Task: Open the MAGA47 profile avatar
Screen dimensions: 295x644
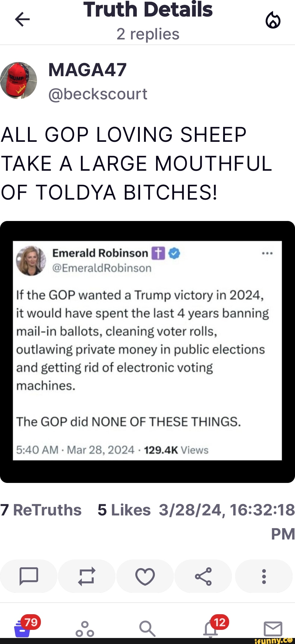Action: click(19, 80)
